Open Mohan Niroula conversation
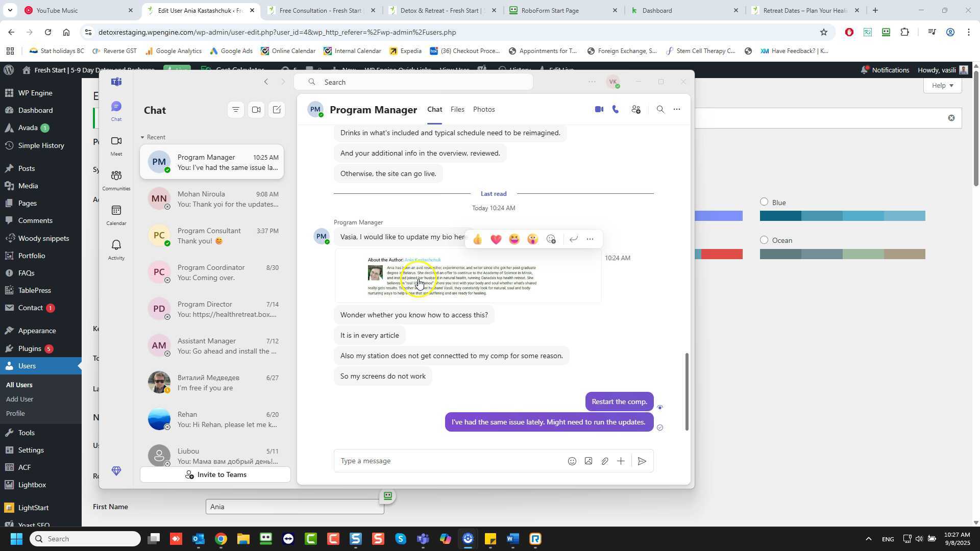The height and width of the screenshot is (551, 980). coord(212,199)
